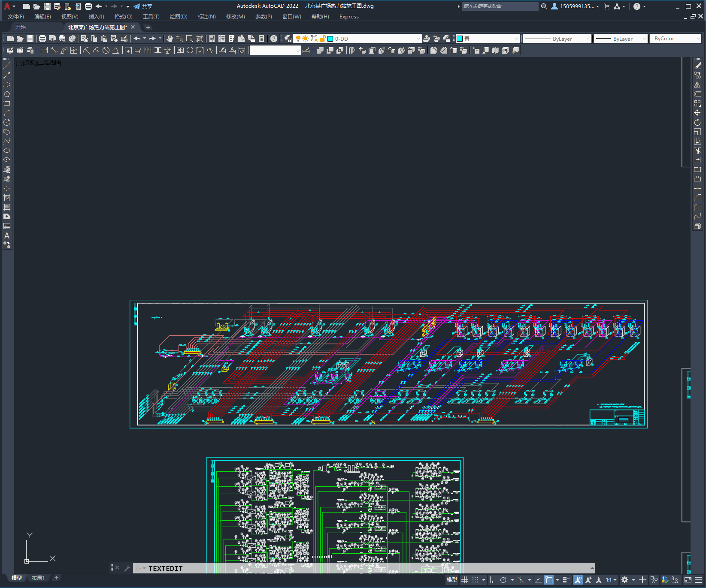Screen dimensions: 706x588
Task: Toggle annotation visibility in the status bar
Action: point(578,580)
